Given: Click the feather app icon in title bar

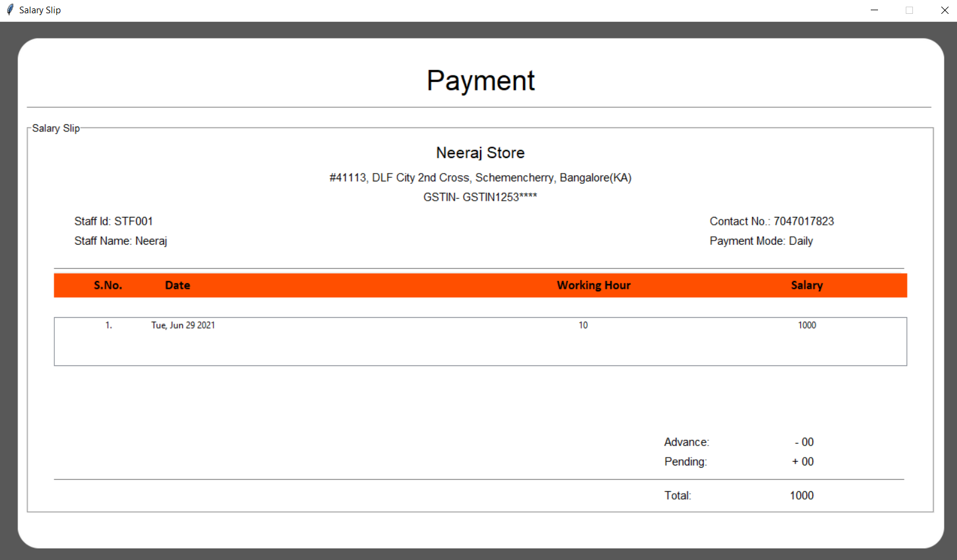Looking at the screenshot, I should tap(10, 10).
